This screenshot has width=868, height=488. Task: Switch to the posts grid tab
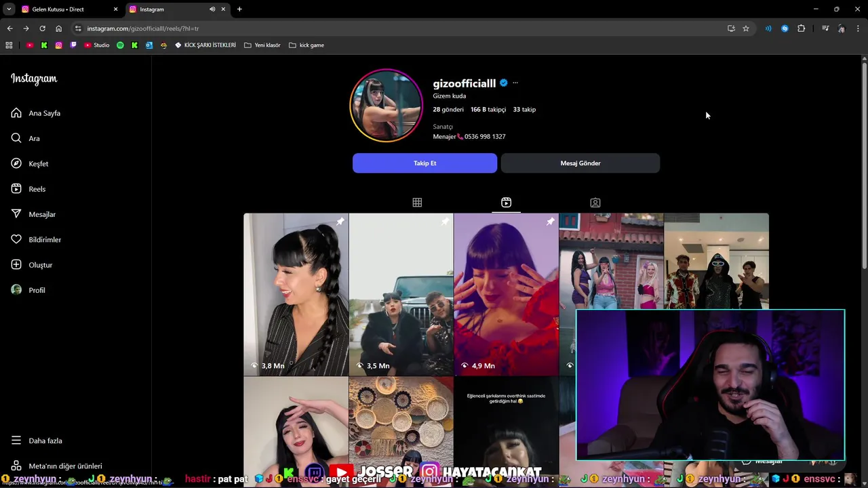click(417, 203)
